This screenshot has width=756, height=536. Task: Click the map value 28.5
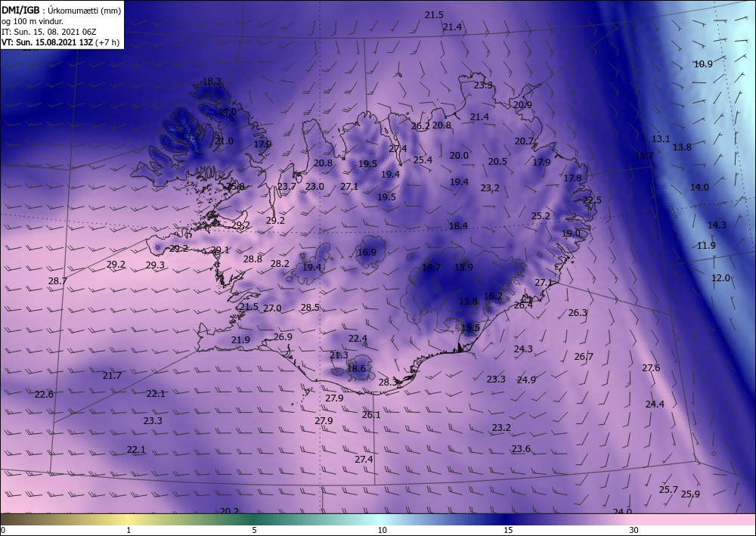point(310,307)
